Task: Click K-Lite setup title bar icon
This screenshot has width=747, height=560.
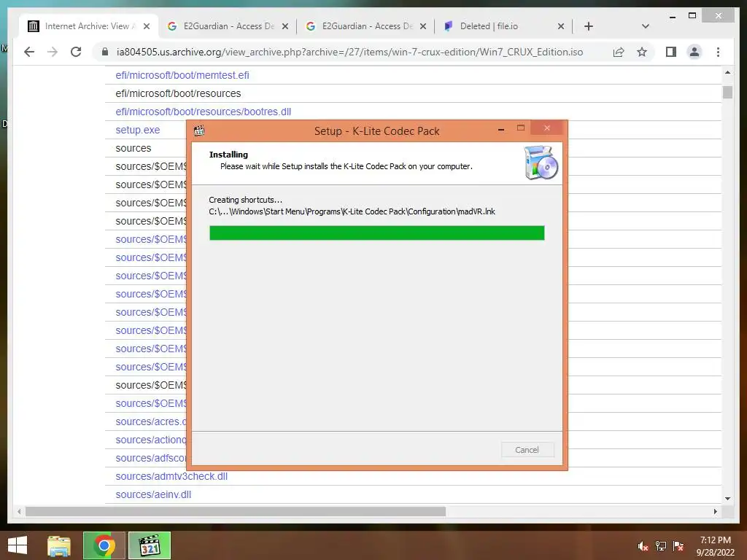Action: (x=199, y=130)
